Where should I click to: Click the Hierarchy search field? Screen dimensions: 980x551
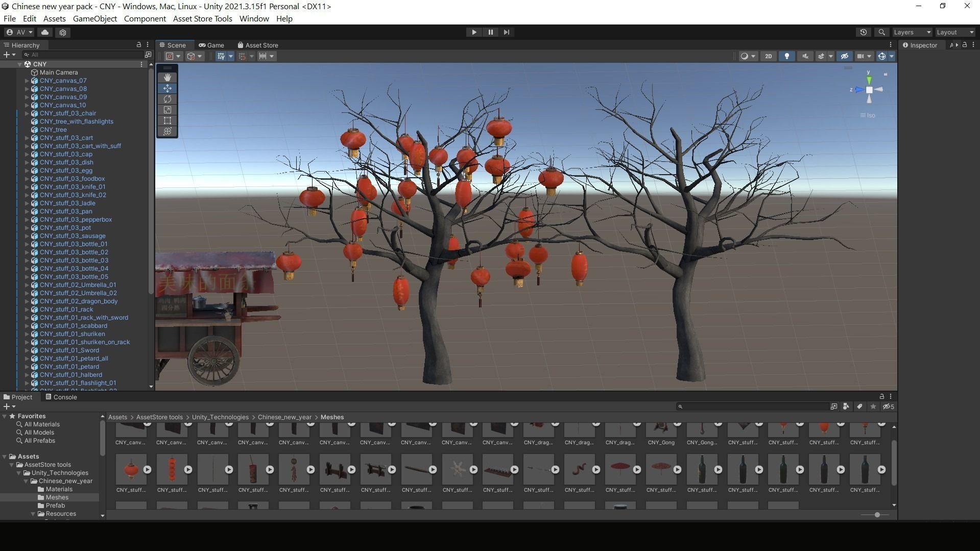point(83,55)
